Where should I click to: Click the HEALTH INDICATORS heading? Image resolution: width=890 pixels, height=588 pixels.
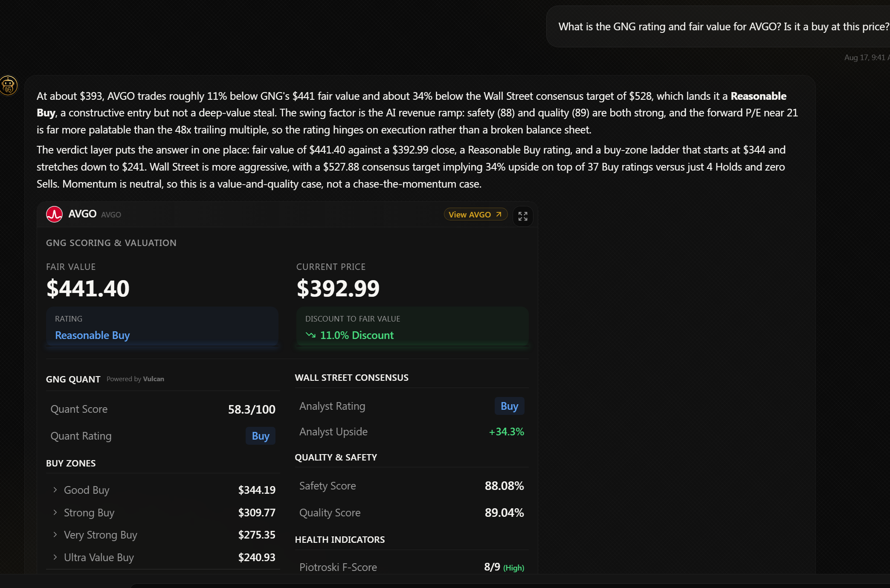tap(340, 540)
